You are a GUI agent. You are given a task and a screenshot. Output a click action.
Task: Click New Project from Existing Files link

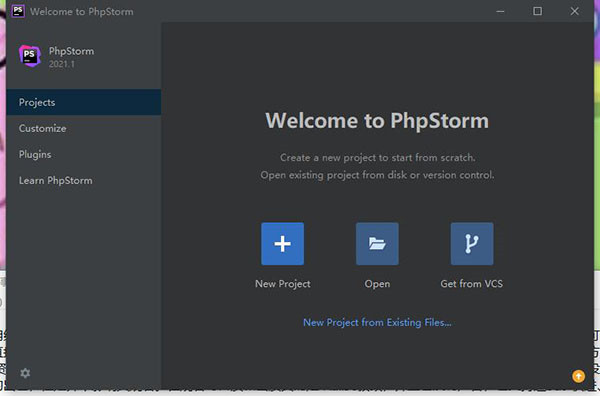[x=377, y=323]
